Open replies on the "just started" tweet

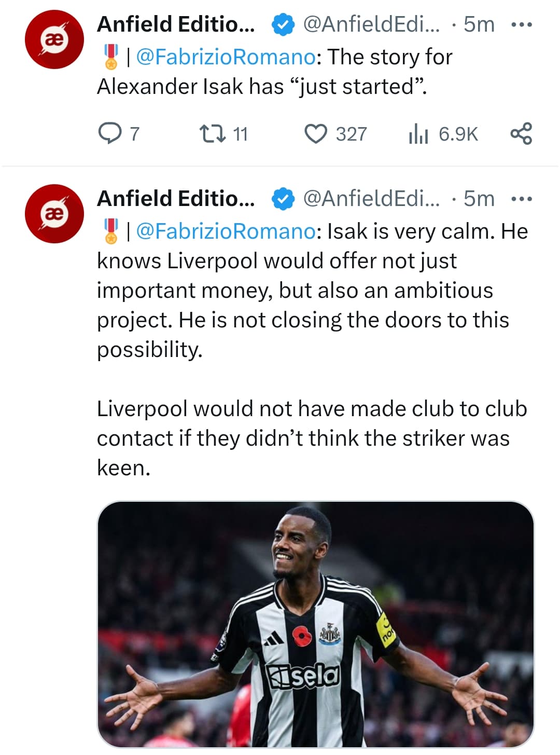[109, 133]
